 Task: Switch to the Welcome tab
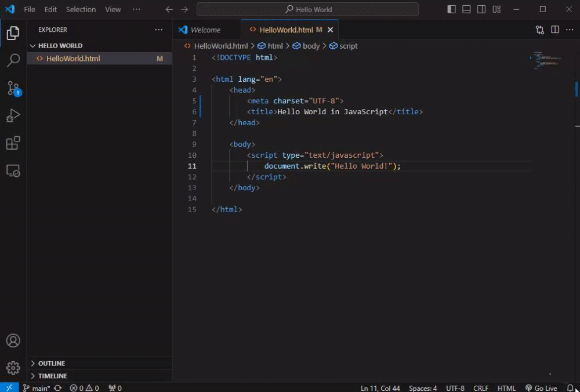pos(206,30)
